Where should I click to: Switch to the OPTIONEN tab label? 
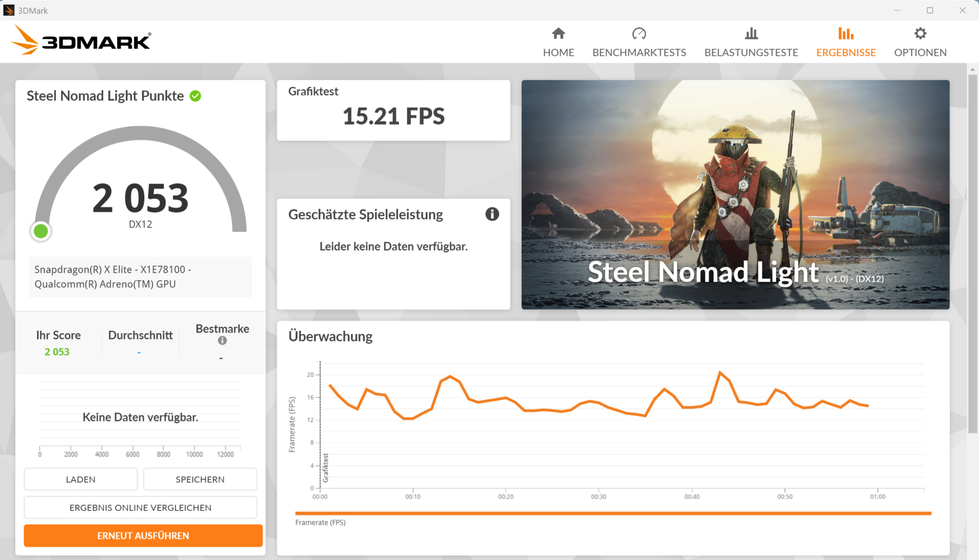pyautogui.click(x=920, y=52)
